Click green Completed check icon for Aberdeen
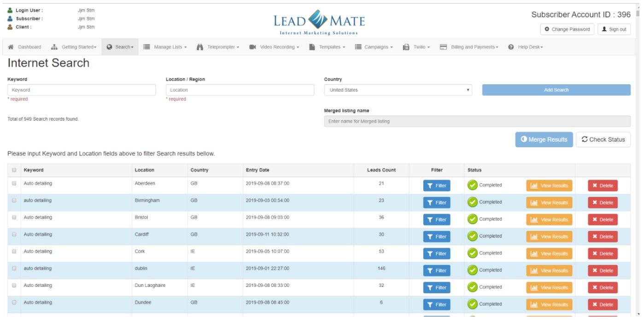Image resolution: width=644 pixels, height=320 pixels. [x=472, y=185]
